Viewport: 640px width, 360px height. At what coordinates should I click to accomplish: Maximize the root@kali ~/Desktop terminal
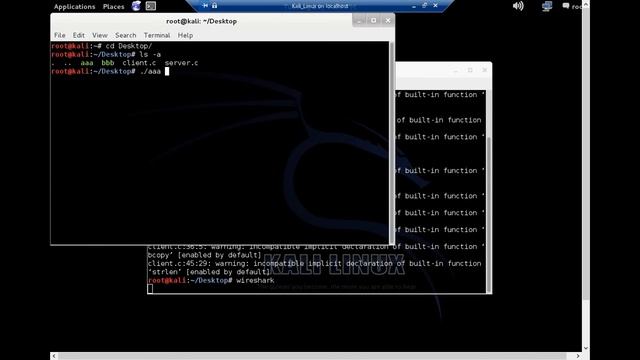click(373, 20)
